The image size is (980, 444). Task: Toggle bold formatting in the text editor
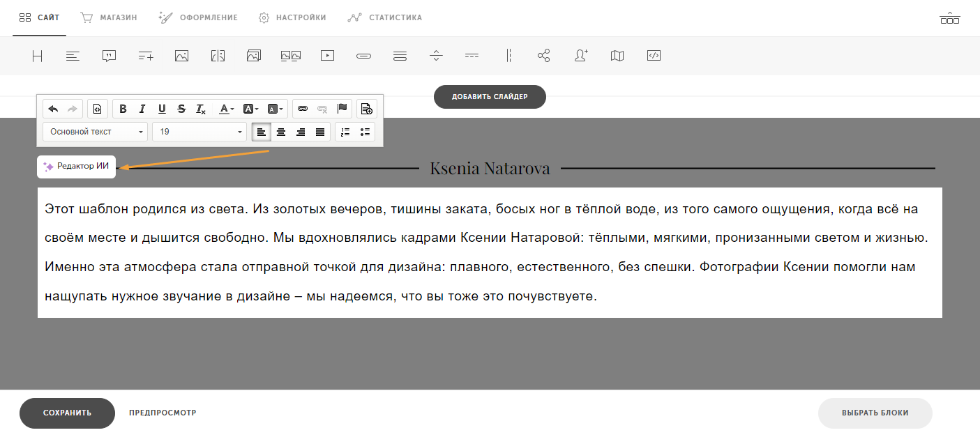tap(123, 109)
